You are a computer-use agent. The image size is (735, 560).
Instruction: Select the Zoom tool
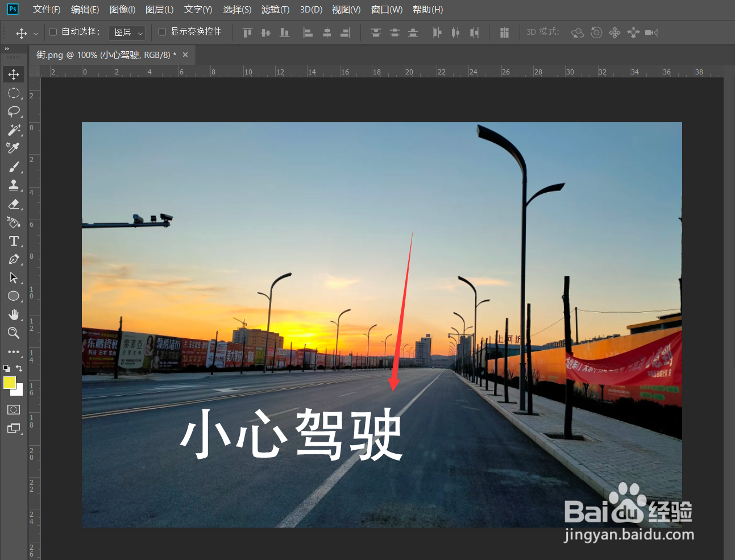14,333
